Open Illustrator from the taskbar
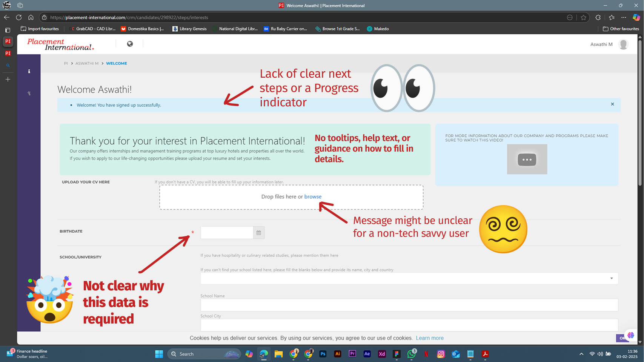Screen dimensions: 644x362 (x=338, y=354)
